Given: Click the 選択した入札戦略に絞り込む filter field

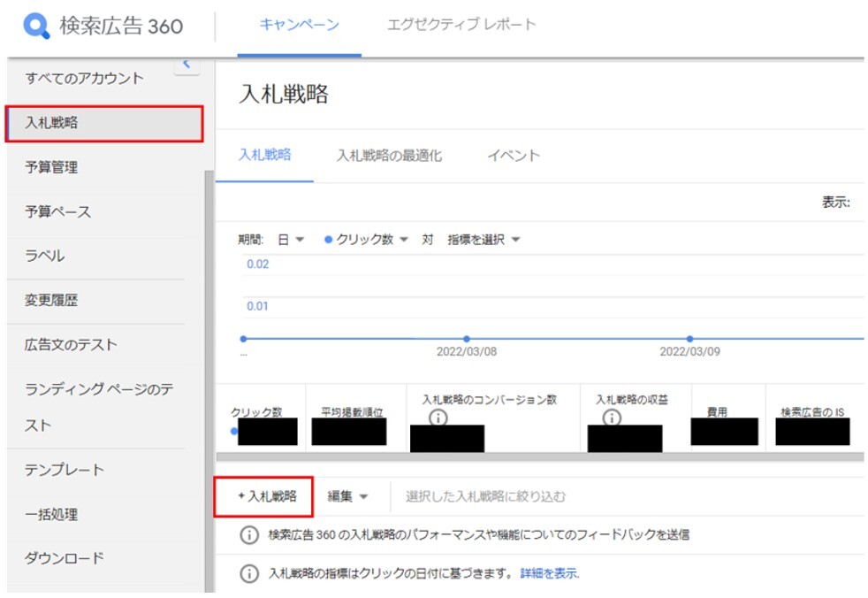Looking at the screenshot, I should tap(486, 497).
